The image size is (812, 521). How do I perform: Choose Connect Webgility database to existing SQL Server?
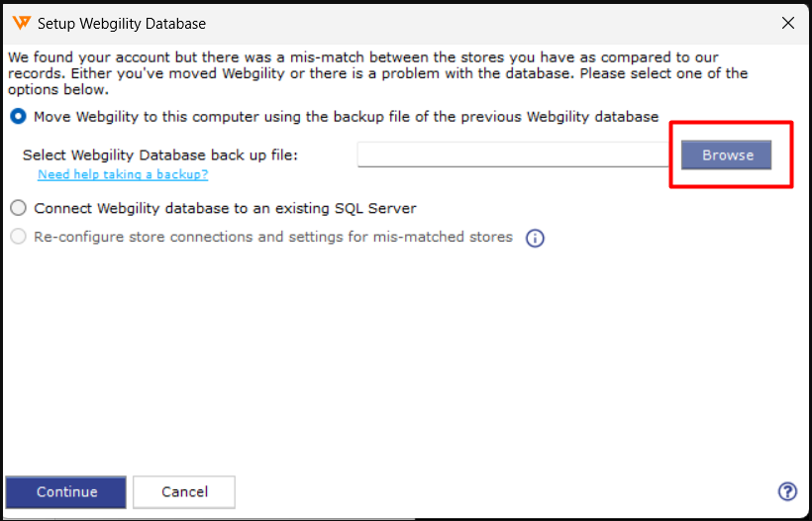click(18, 208)
